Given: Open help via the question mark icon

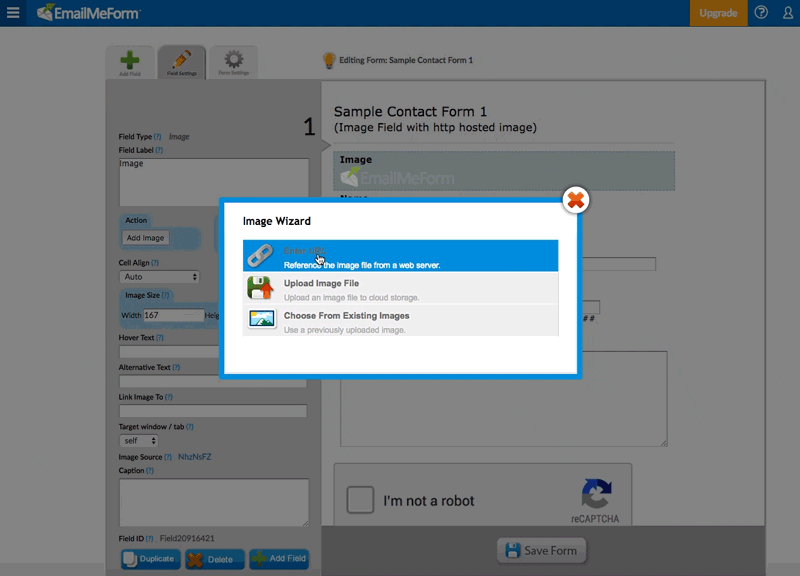Looking at the screenshot, I should coord(761,14).
